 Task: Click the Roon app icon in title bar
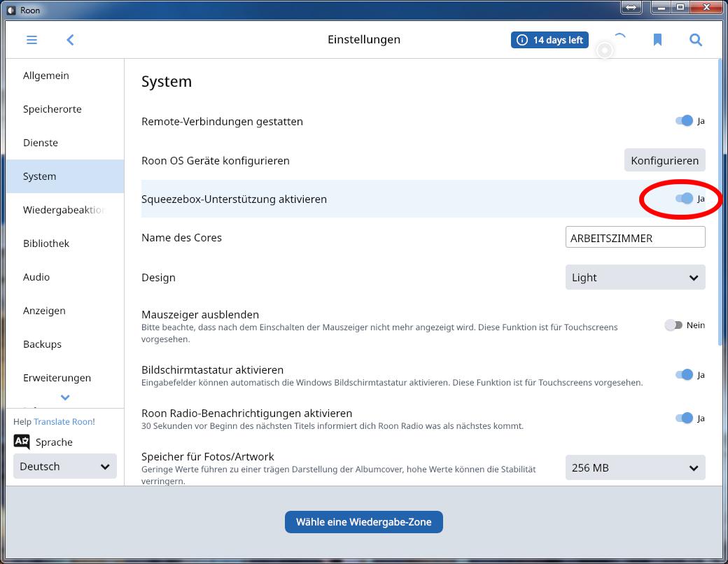pyautogui.click(x=12, y=10)
